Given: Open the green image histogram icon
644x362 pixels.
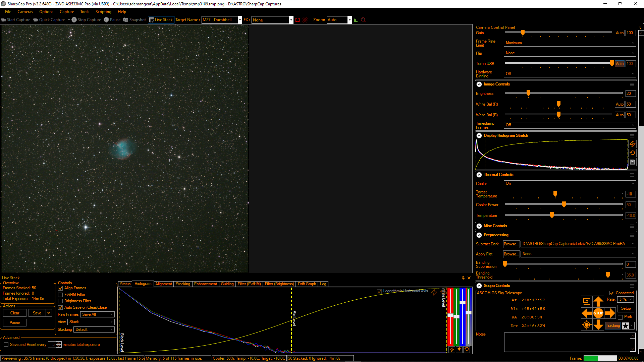Looking at the screenshot, I should click(x=356, y=20).
